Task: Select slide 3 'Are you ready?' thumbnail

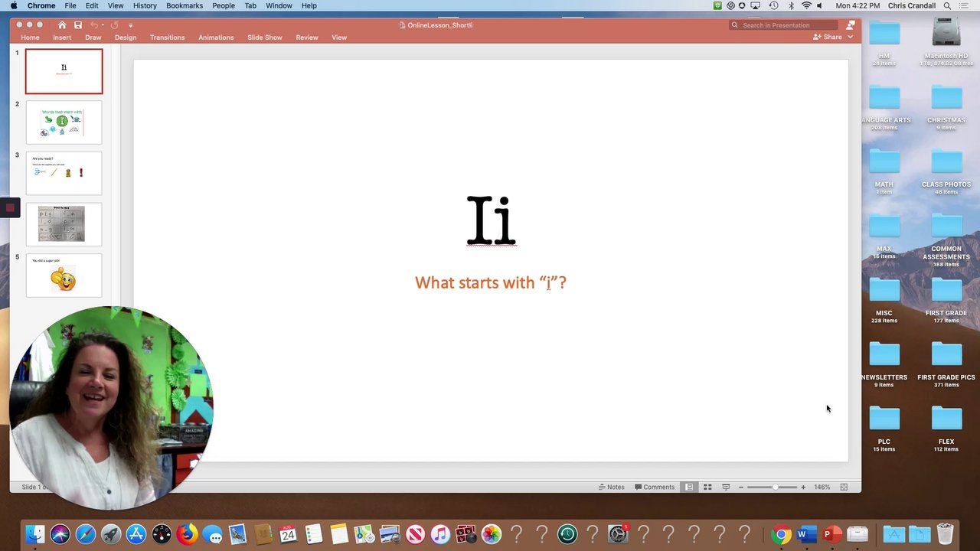Action: pyautogui.click(x=64, y=173)
